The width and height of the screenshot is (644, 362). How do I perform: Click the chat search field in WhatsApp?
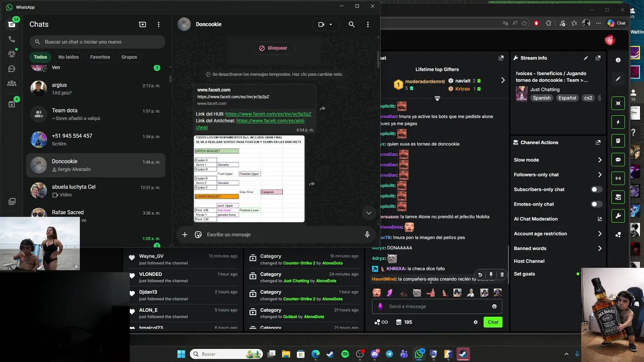[97, 42]
